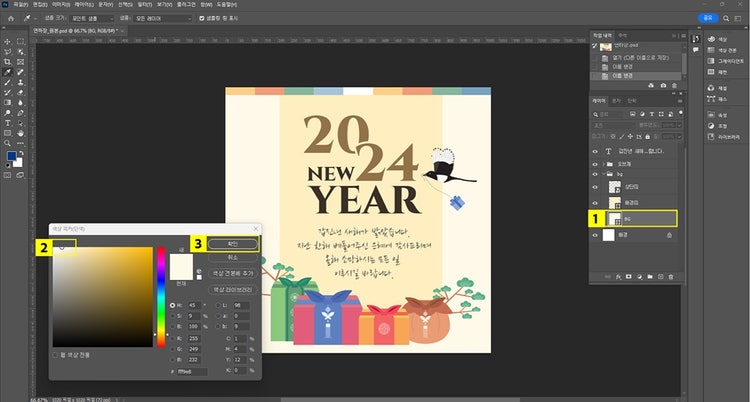The width and height of the screenshot is (750, 402).
Task: Reset default foreground and background colors
Action: click(7, 166)
